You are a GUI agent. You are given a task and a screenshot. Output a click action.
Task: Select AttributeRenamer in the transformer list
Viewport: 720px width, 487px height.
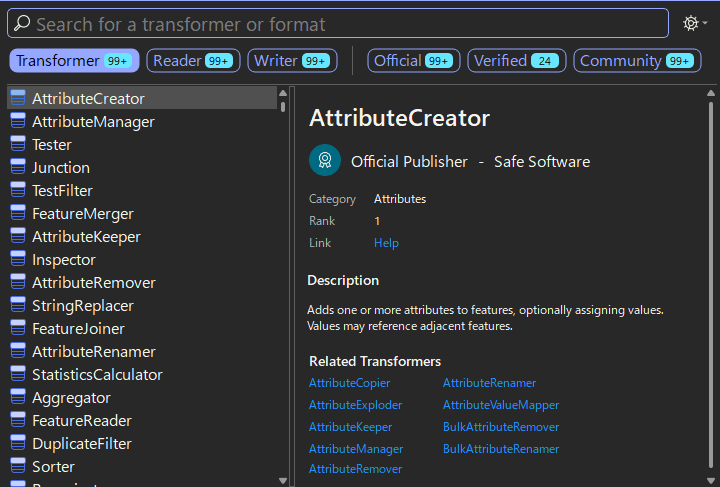pyautogui.click(x=142, y=351)
